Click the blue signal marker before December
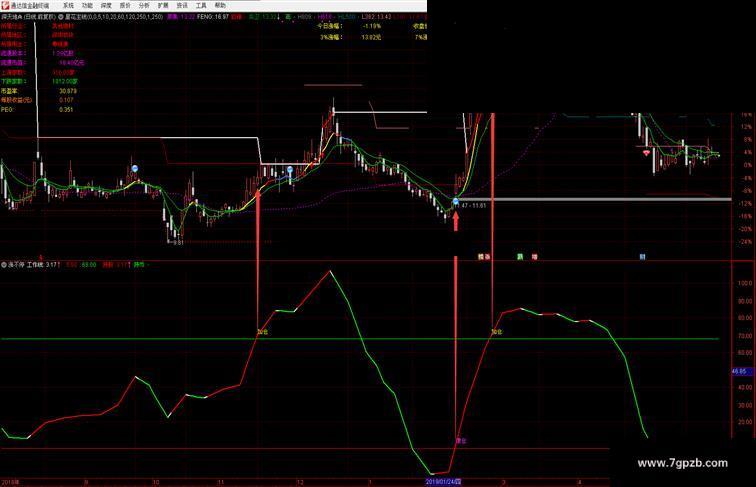Screen dimensions: 756x487 click(x=290, y=170)
